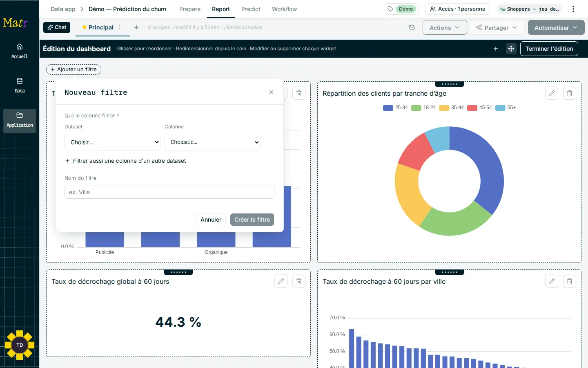Click the Annuler button
588x368 pixels.
[x=211, y=220]
